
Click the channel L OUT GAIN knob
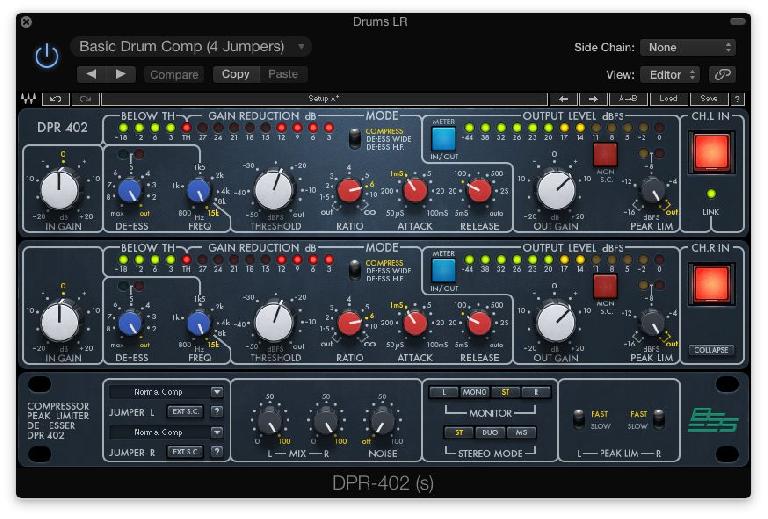(x=555, y=190)
